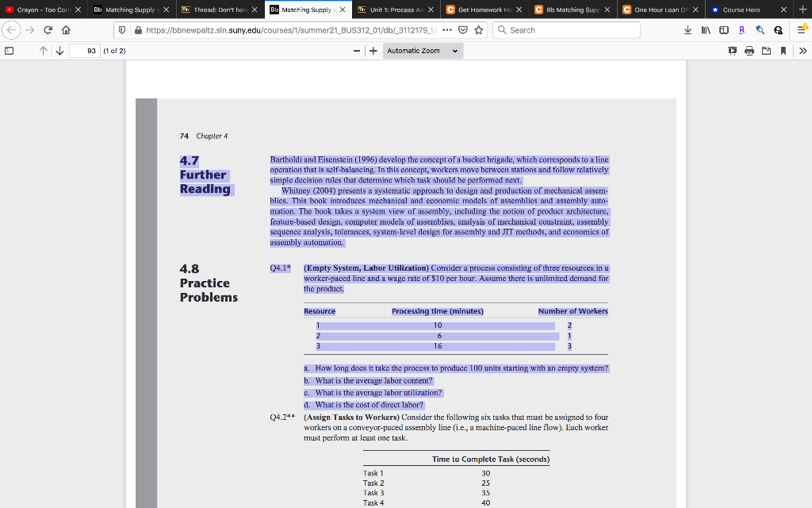Go back using the browser back arrow
The image size is (812, 508).
pos(11,30)
